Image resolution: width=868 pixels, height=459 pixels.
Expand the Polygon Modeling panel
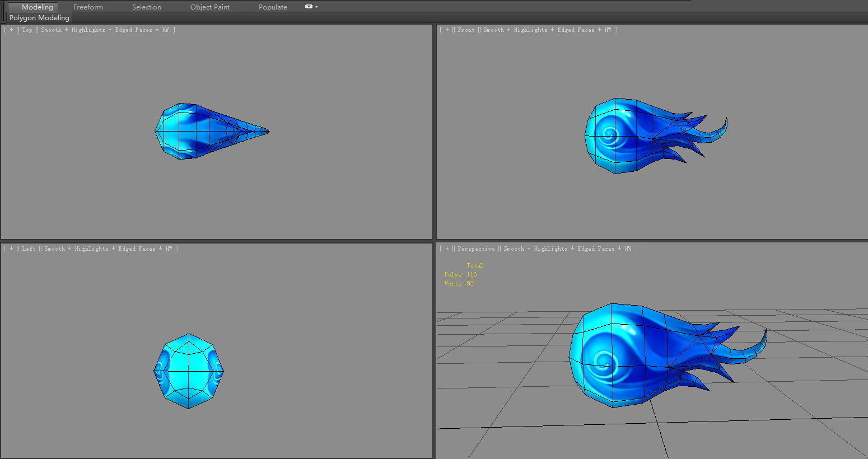39,18
